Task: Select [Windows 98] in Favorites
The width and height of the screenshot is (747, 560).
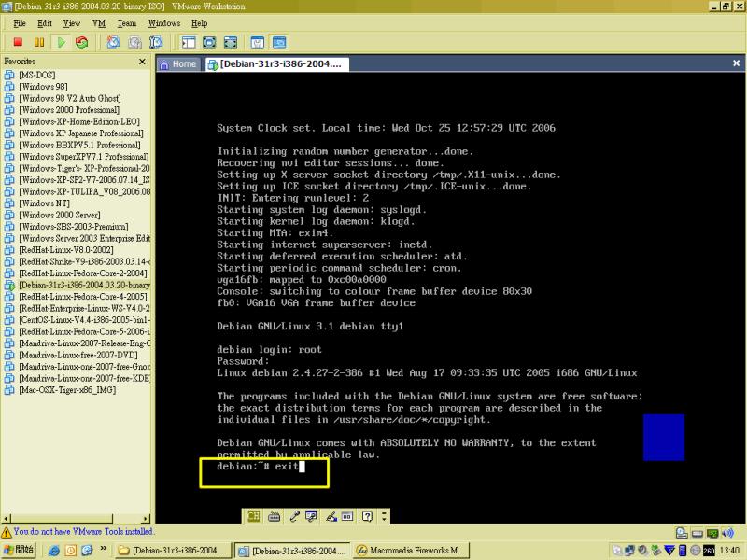Action: [x=43, y=86]
